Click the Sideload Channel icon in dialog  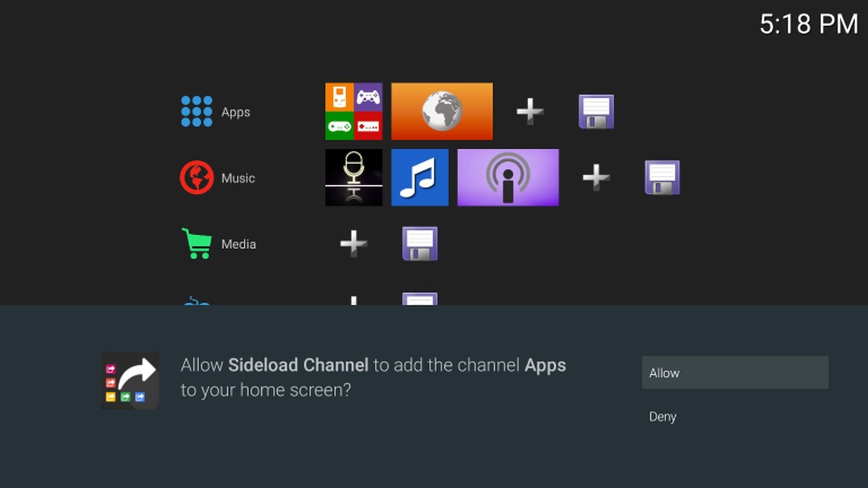click(130, 380)
